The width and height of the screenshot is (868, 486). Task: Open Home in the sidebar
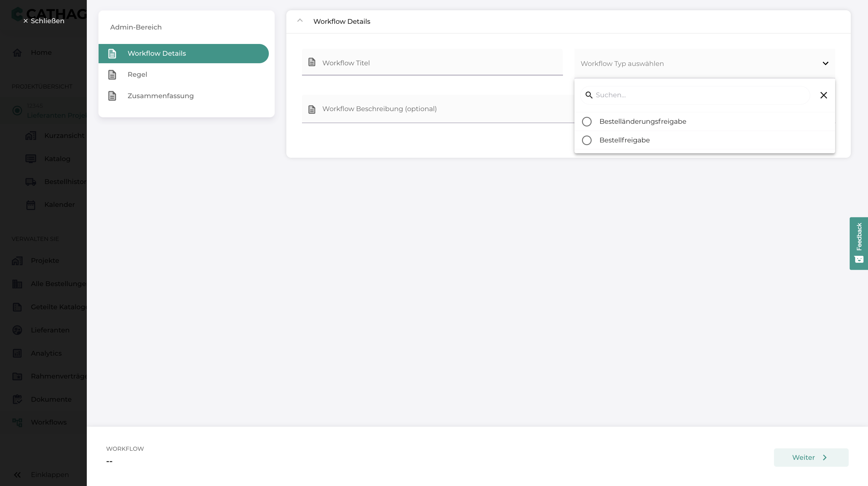(x=41, y=52)
